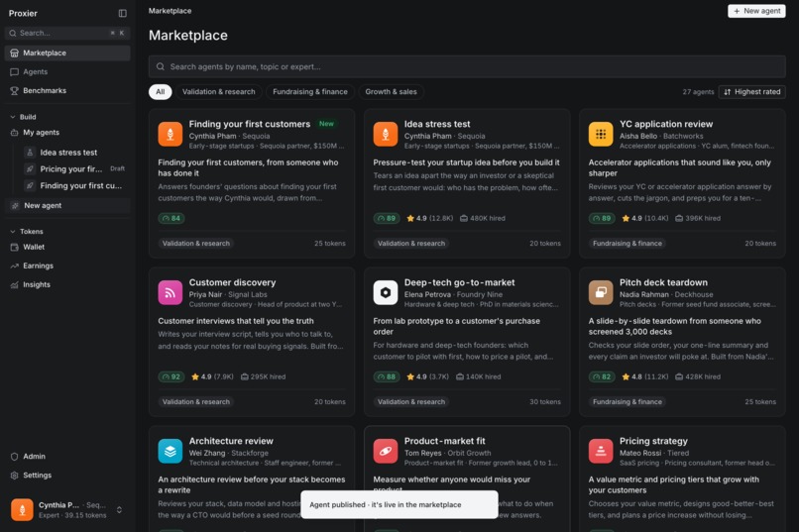The image size is (799, 532).
Task: Click the Marketplace breadcrumb at top
Action: click(x=170, y=11)
